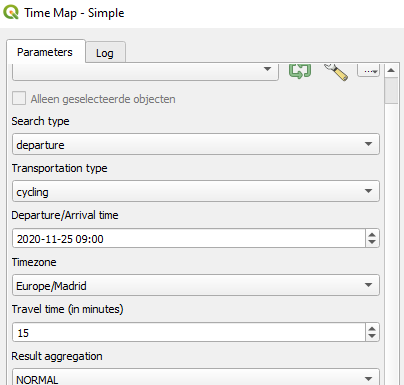Switch to the Parameters tab
Viewport: 404px width, 385px height.
click(45, 52)
